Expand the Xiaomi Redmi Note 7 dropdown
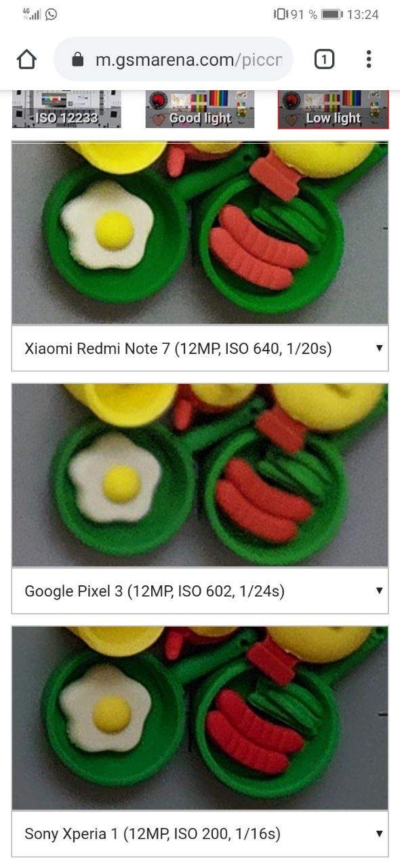 point(200,349)
